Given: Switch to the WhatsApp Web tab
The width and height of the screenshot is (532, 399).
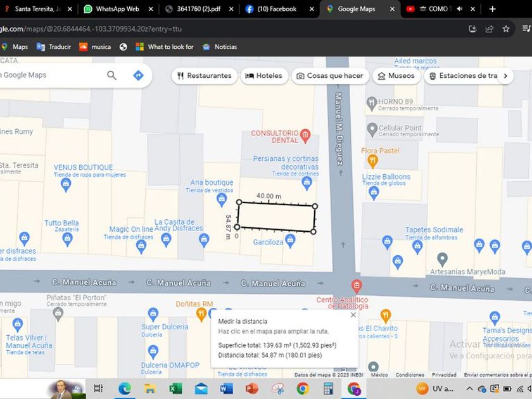Looking at the screenshot, I should pos(117,9).
